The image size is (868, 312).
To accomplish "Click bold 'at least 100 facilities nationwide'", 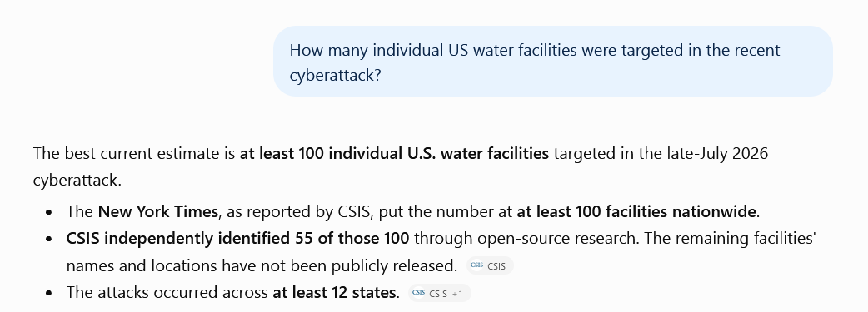I will click(636, 212).
